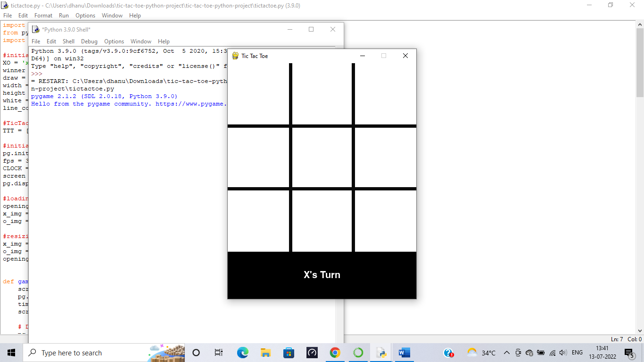The image size is (644, 362).
Task: Maximize the Python 3.9.0 Shell window
Action: coord(311,29)
